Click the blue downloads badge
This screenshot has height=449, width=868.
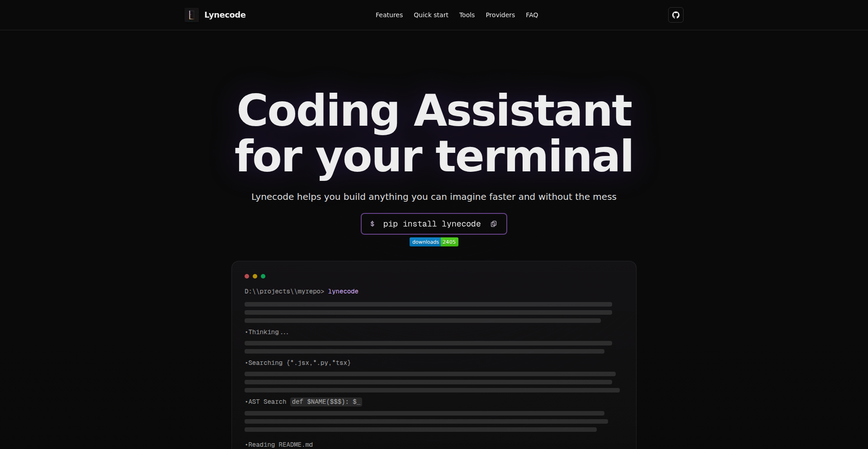click(x=425, y=242)
